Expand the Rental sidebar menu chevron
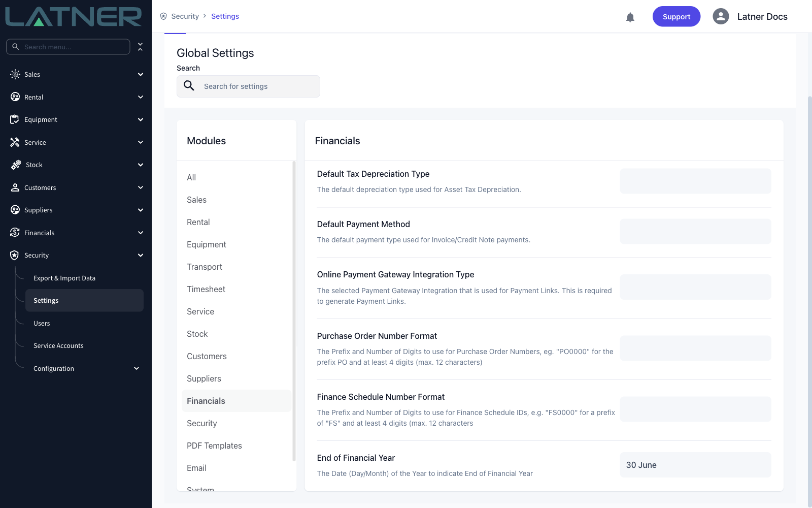 click(141, 97)
